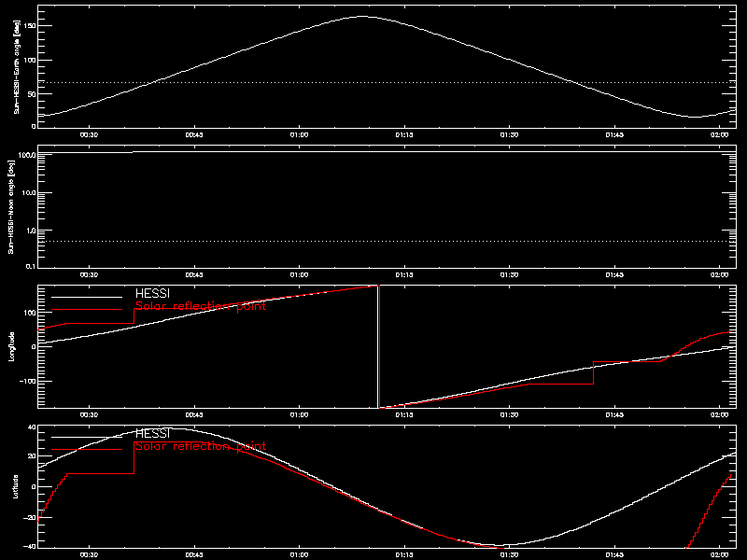
Task: Click 01:30 time label under Moon angle plot
Action: pyautogui.click(x=509, y=274)
